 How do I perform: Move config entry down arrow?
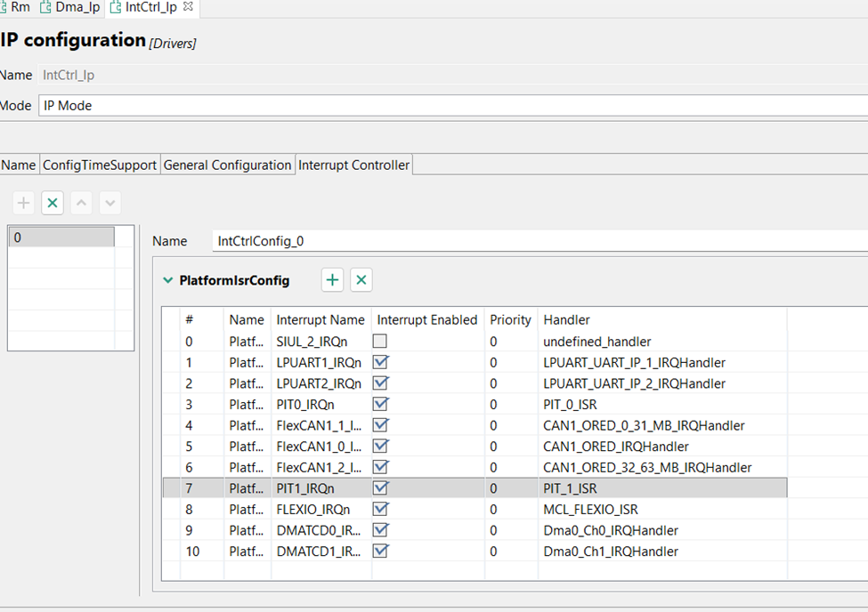110,203
